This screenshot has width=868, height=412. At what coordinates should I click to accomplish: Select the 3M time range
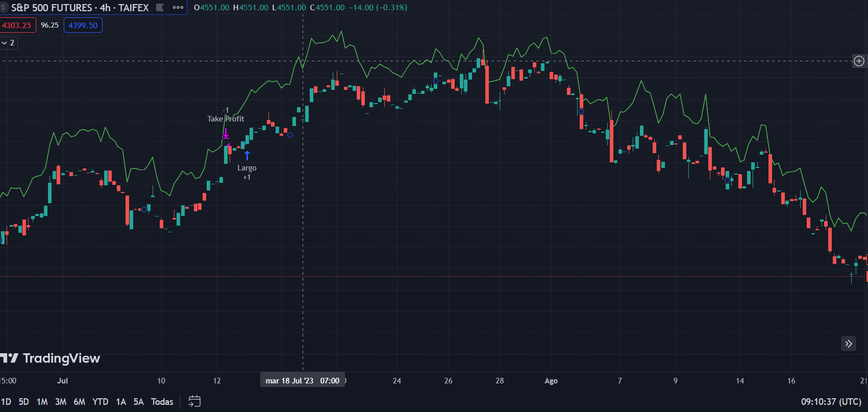coord(61,402)
